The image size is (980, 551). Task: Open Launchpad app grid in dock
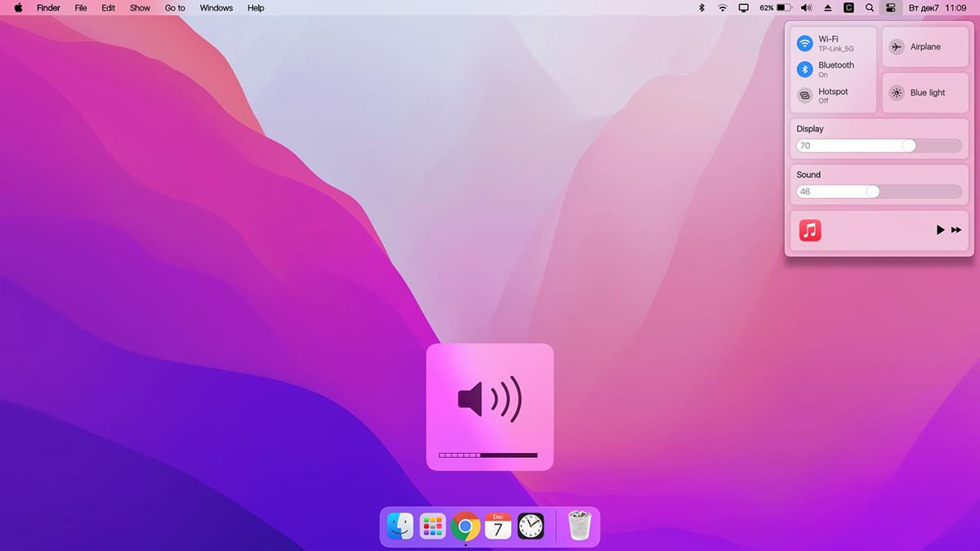point(433,527)
